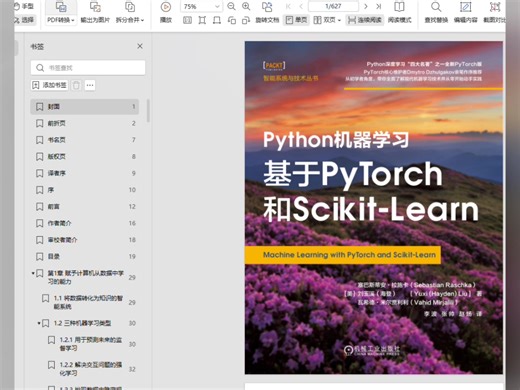Image resolution: width=520 pixels, height=390 pixels.
Task: Select the 选择 selection tool
Action: [24, 20]
